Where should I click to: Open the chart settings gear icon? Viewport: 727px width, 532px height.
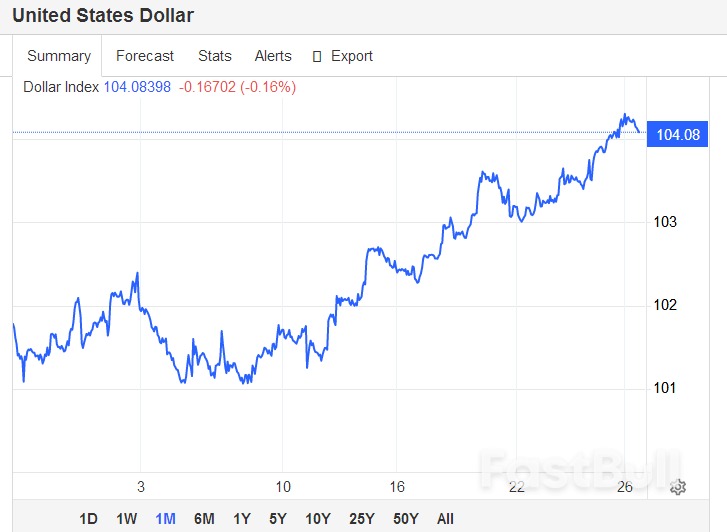coord(678,487)
